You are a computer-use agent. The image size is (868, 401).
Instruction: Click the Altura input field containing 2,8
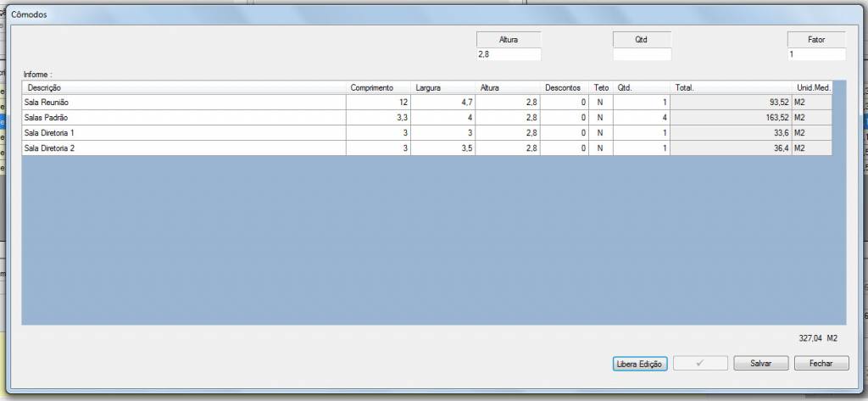click(x=509, y=54)
